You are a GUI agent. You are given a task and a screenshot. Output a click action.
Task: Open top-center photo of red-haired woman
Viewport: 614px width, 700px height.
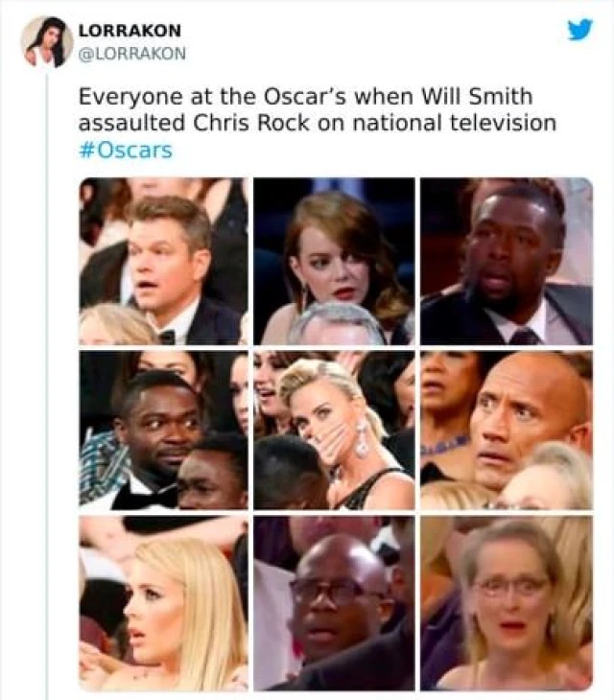[334, 261]
